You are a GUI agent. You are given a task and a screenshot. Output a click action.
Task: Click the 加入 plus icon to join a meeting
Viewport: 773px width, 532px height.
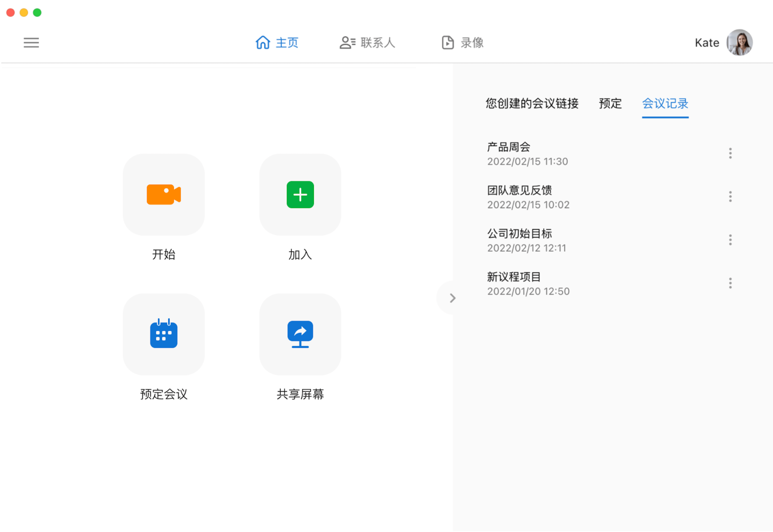[x=300, y=195]
